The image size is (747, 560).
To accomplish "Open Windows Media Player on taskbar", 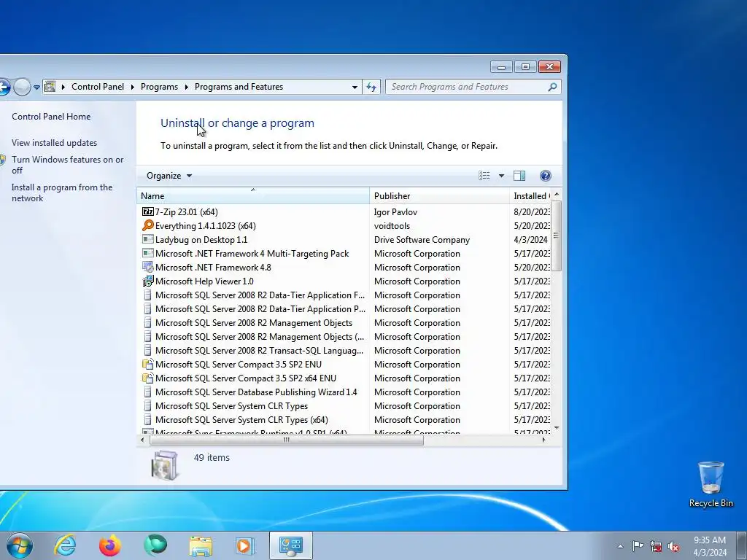I will pyautogui.click(x=245, y=545).
